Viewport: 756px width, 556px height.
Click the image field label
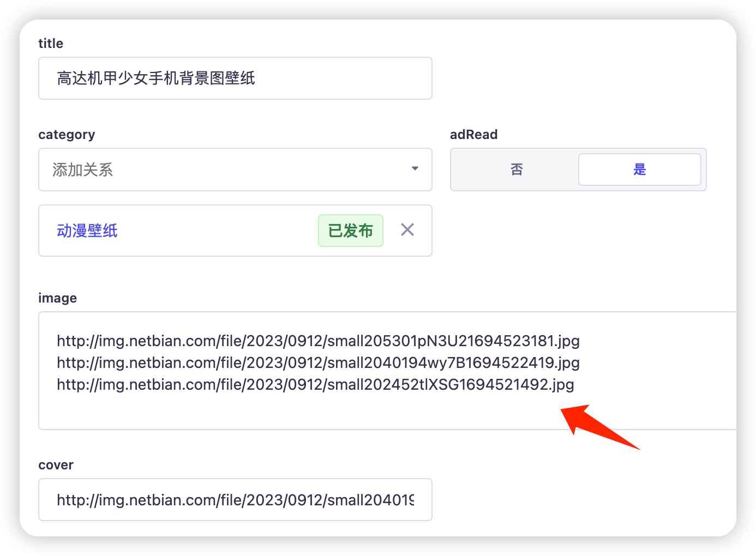point(57,298)
